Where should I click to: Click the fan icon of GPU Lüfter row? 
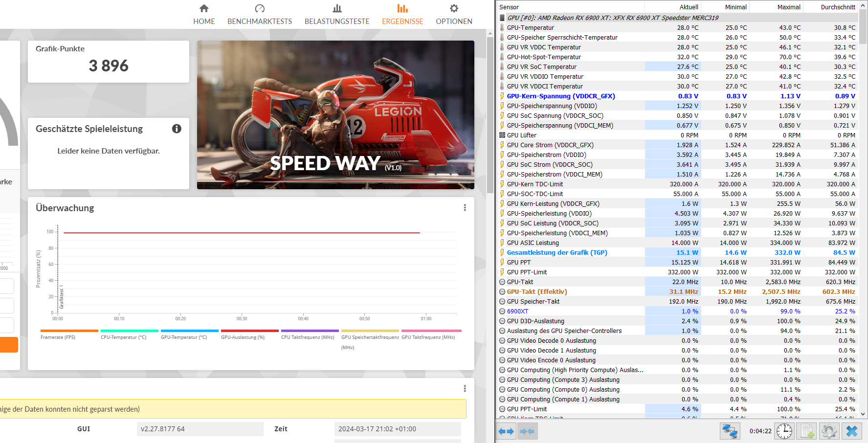(x=502, y=135)
